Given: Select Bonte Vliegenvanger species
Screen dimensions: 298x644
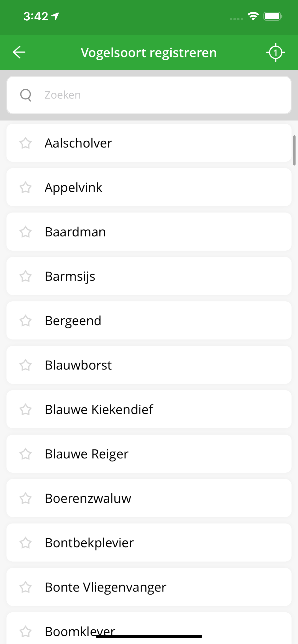Looking at the screenshot, I should coord(150,587).
